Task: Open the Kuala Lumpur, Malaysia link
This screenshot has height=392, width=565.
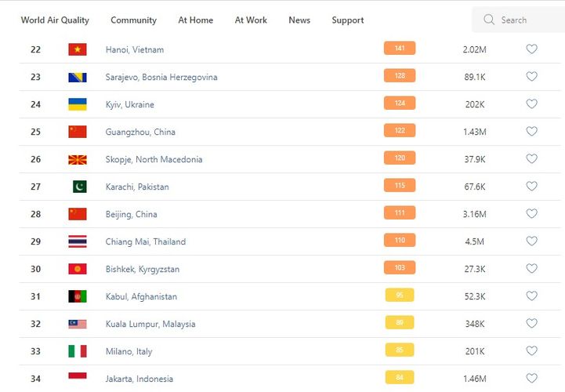Action: point(150,324)
